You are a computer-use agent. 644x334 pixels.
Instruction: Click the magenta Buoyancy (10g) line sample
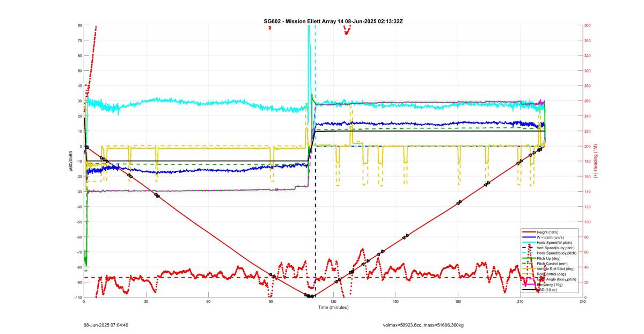point(529,284)
